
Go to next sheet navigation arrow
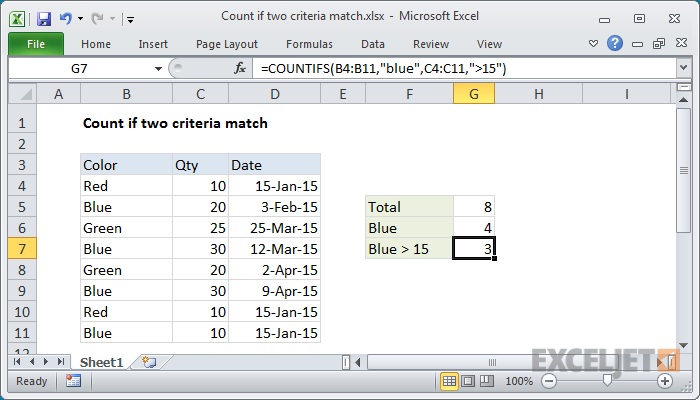46,362
